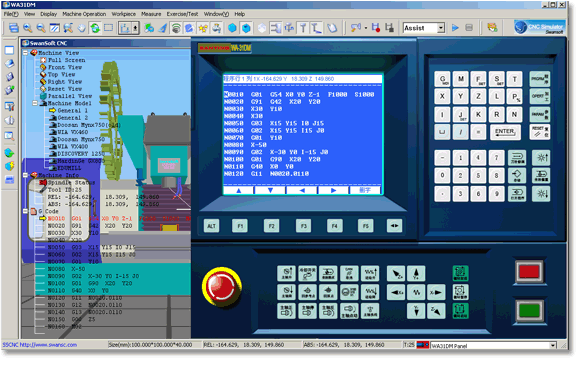
Task: Click the G letter key on keypad
Action: pyautogui.click(x=442, y=79)
